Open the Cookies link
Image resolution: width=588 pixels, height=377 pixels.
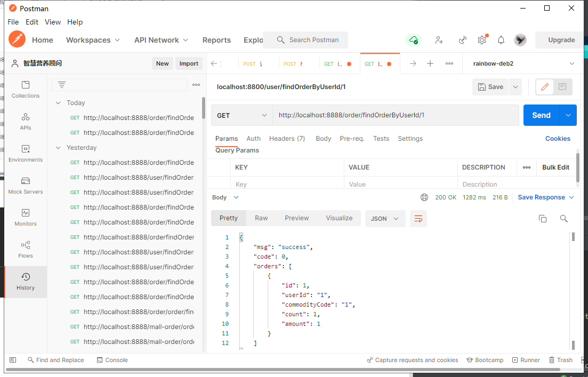[x=558, y=139]
